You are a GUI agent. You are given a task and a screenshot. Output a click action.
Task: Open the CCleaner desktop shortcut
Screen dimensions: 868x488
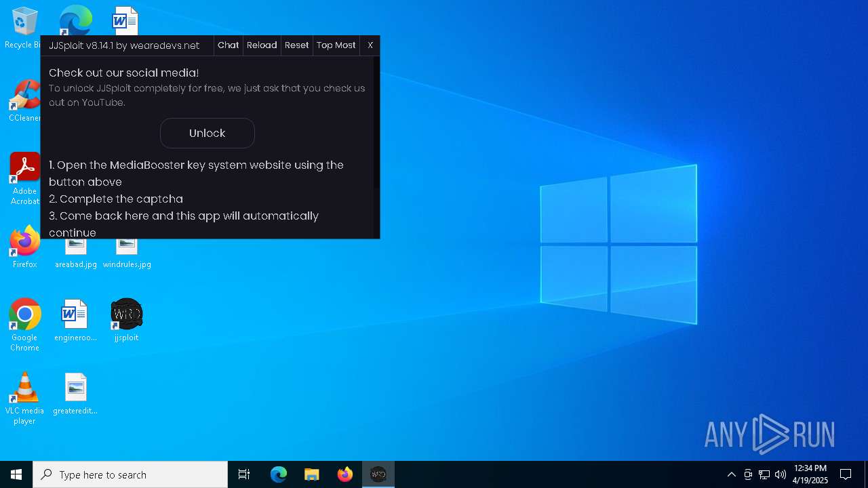click(24, 101)
